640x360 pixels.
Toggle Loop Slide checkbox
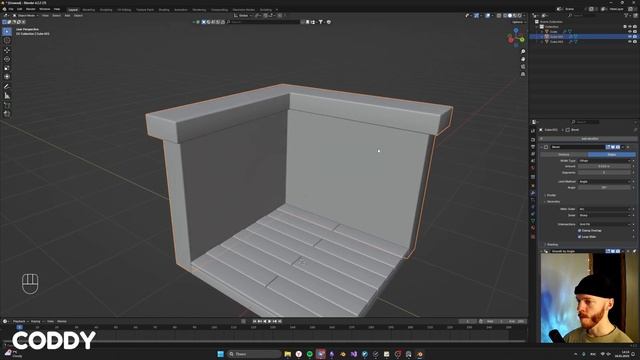tap(580, 237)
